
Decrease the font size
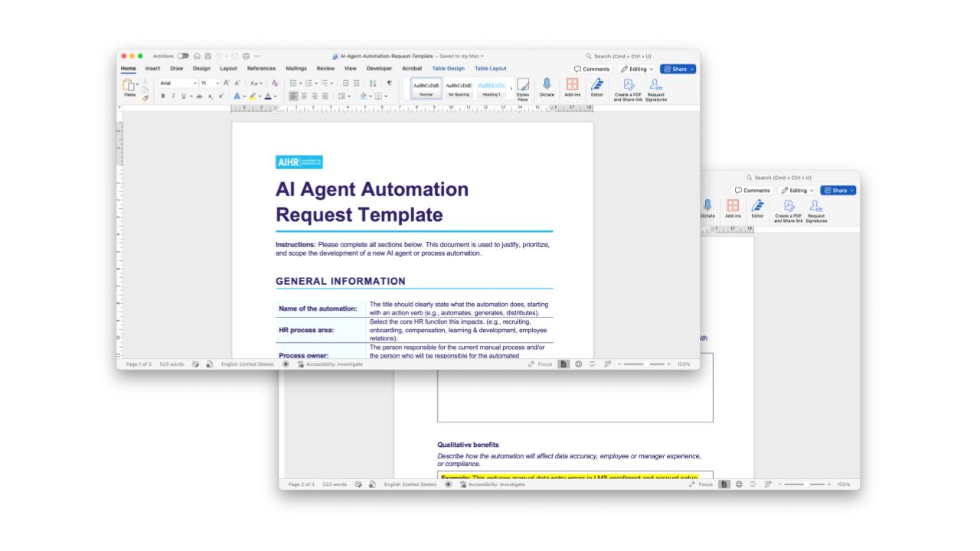(x=237, y=83)
